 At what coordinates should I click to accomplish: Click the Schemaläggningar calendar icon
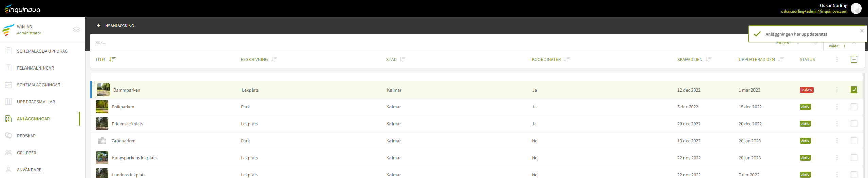pos(8,85)
